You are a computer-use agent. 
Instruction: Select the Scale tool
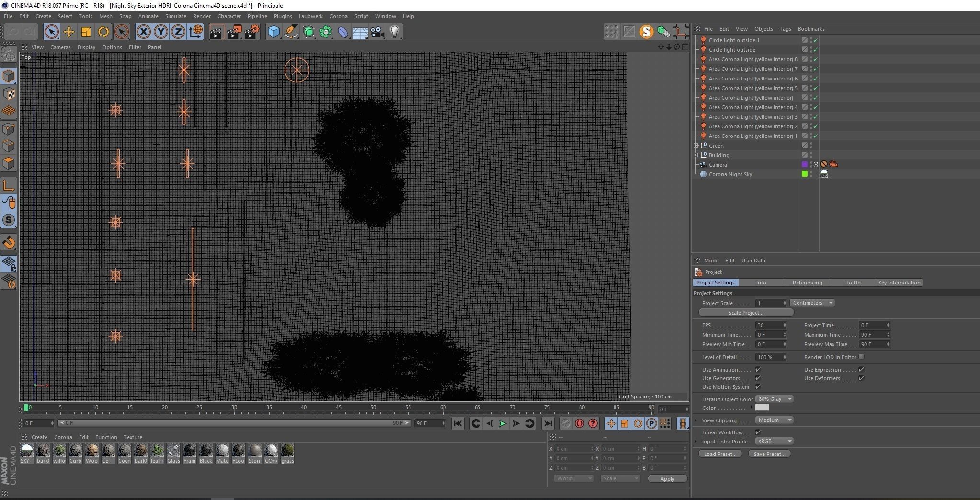[86, 32]
